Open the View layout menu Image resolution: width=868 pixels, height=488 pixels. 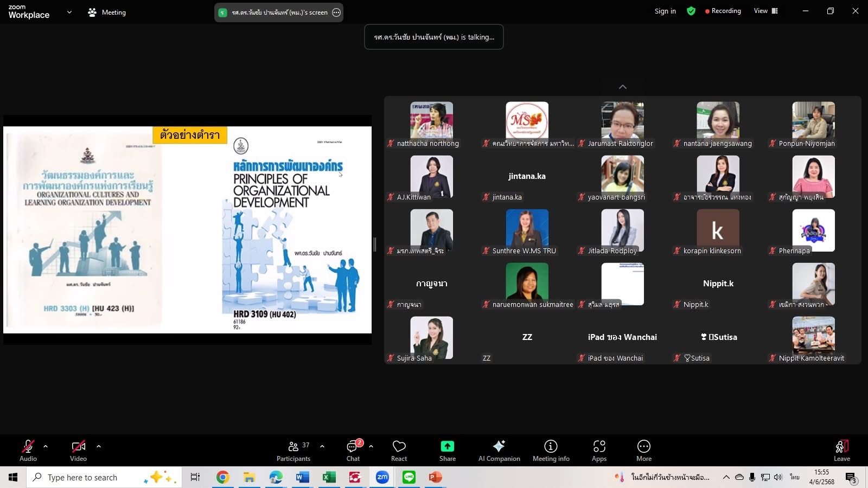click(765, 11)
